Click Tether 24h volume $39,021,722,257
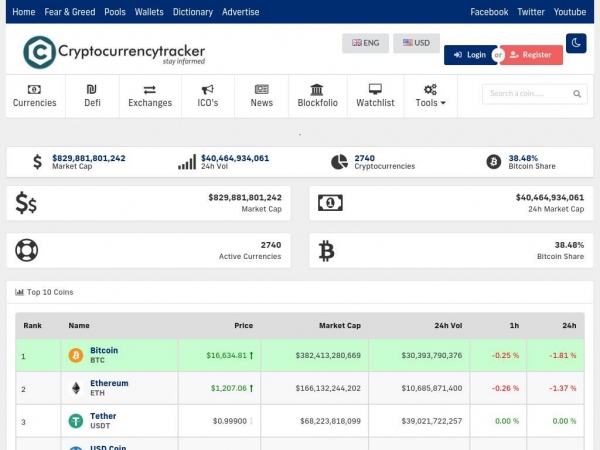Image resolution: width=600 pixels, height=450 pixels. (432, 421)
